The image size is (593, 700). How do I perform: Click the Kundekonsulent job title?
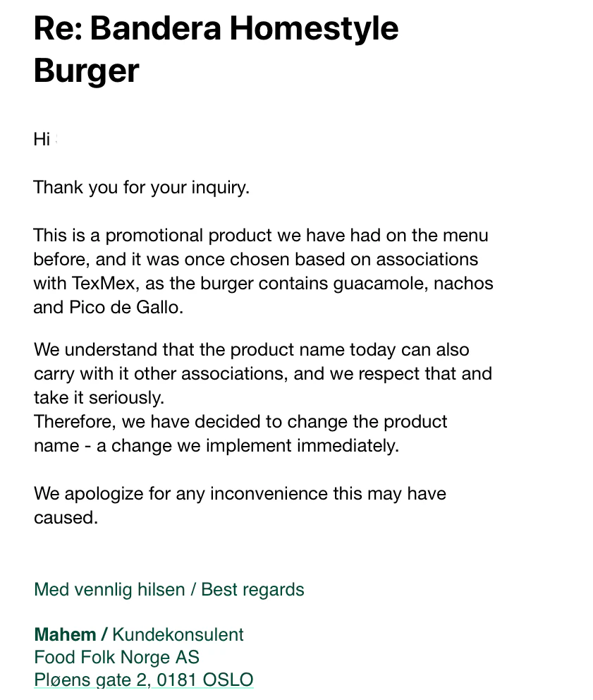click(x=178, y=635)
